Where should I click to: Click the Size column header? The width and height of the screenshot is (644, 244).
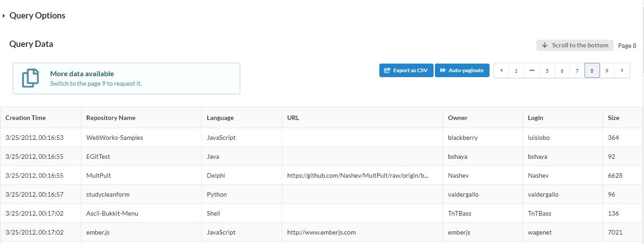(622, 118)
